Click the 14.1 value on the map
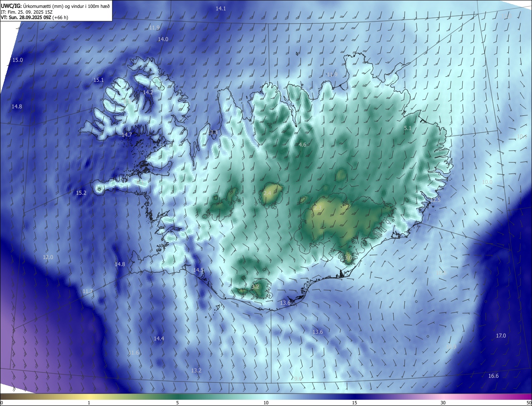 coord(221,8)
